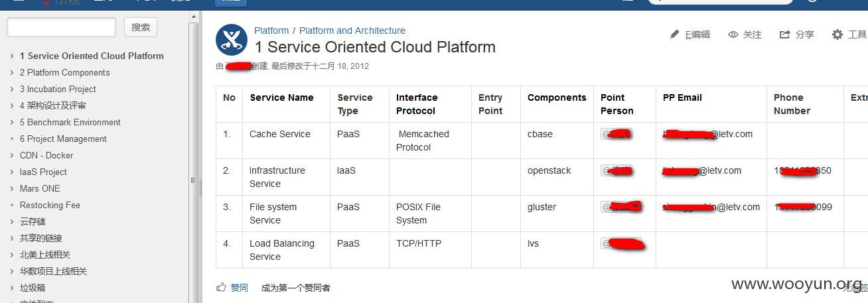
Task: Expand the '3 Incubation Project' tree chevron
Action: (12, 90)
